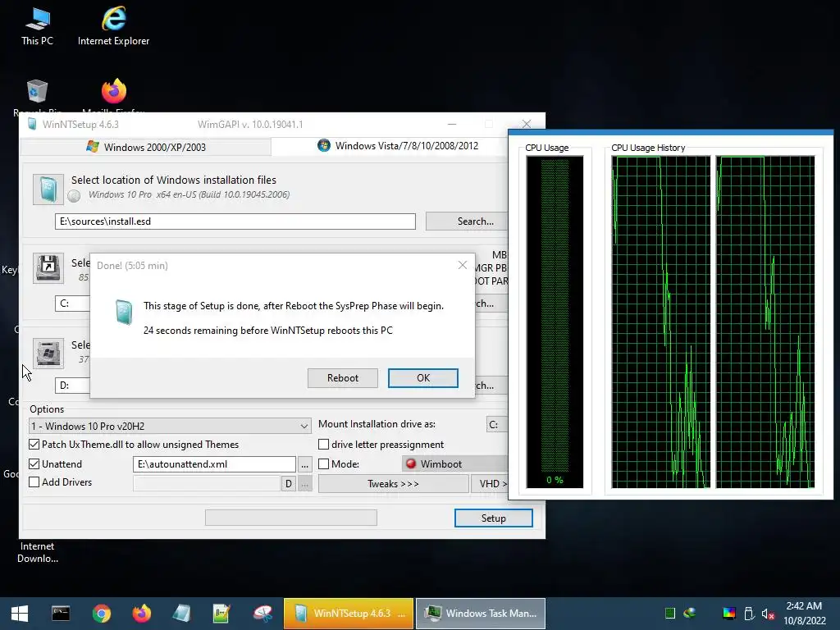Open the Wimboot mode dropdown
840x630 pixels.
[x=454, y=464]
